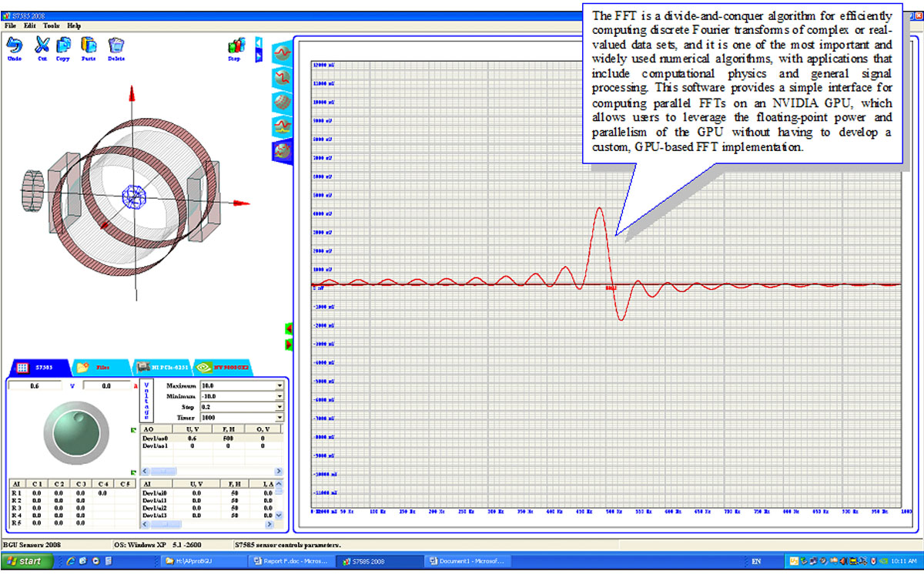Switch to the NV 9800GX2 tab

[x=225, y=368]
